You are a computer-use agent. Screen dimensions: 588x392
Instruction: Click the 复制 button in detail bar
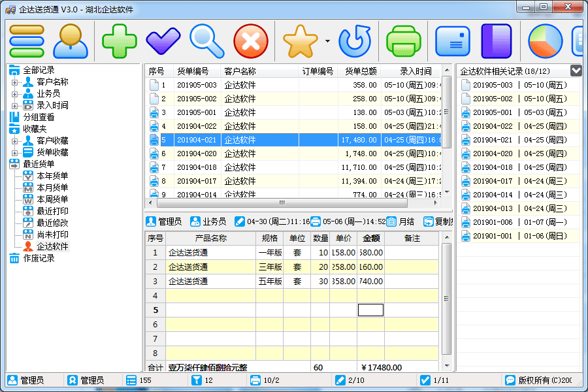click(x=438, y=221)
